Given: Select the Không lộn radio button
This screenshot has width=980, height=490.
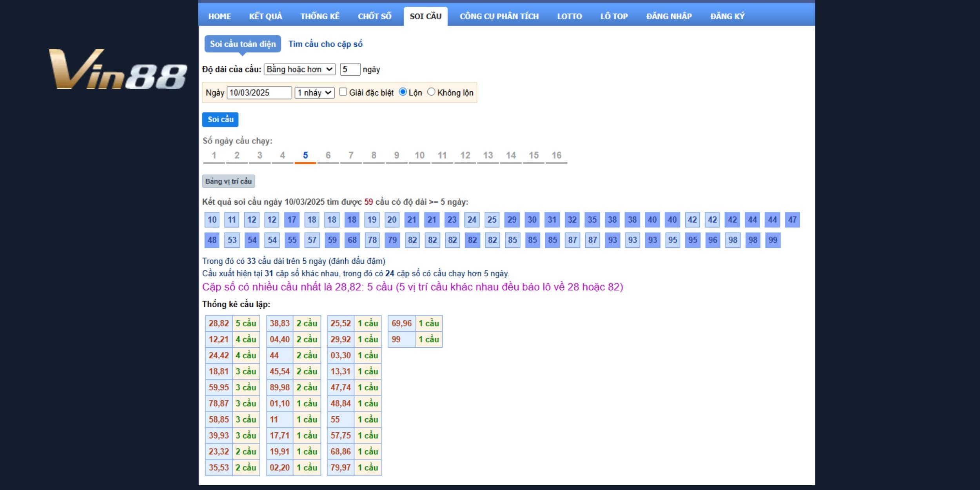Looking at the screenshot, I should [431, 92].
